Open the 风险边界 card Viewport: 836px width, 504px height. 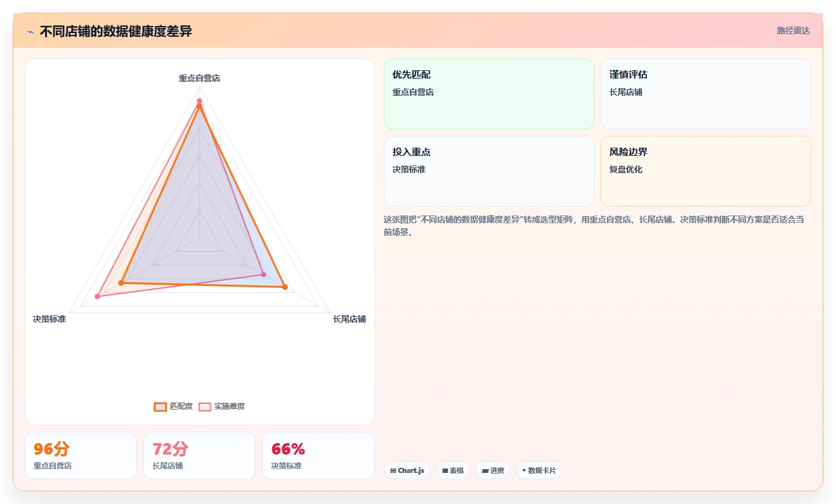coord(706,171)
